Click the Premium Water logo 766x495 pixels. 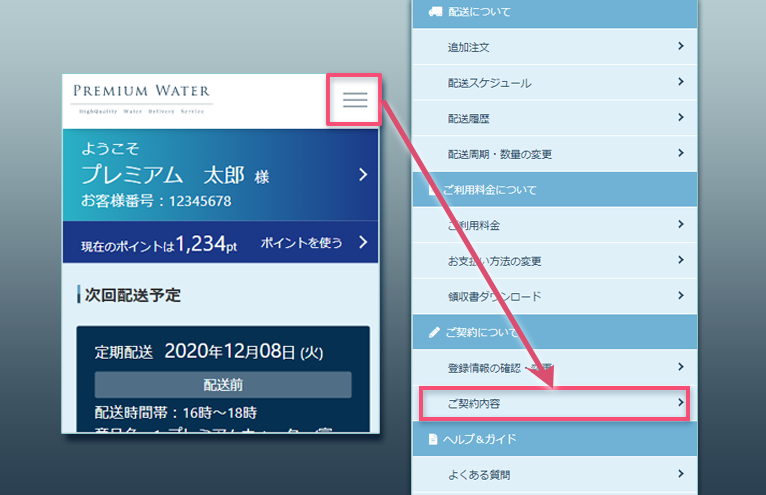click(x=142, y=100)
